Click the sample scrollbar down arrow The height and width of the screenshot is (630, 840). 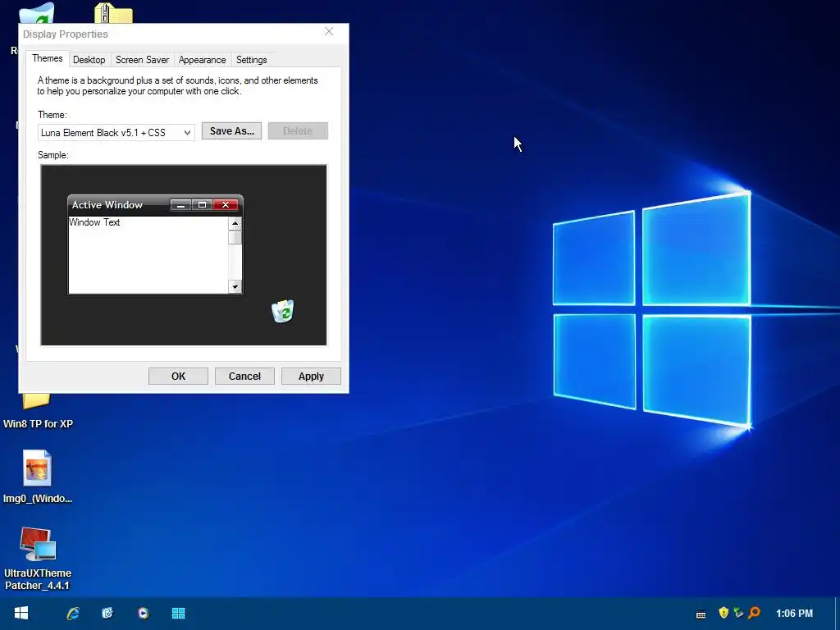click(235, 286)
